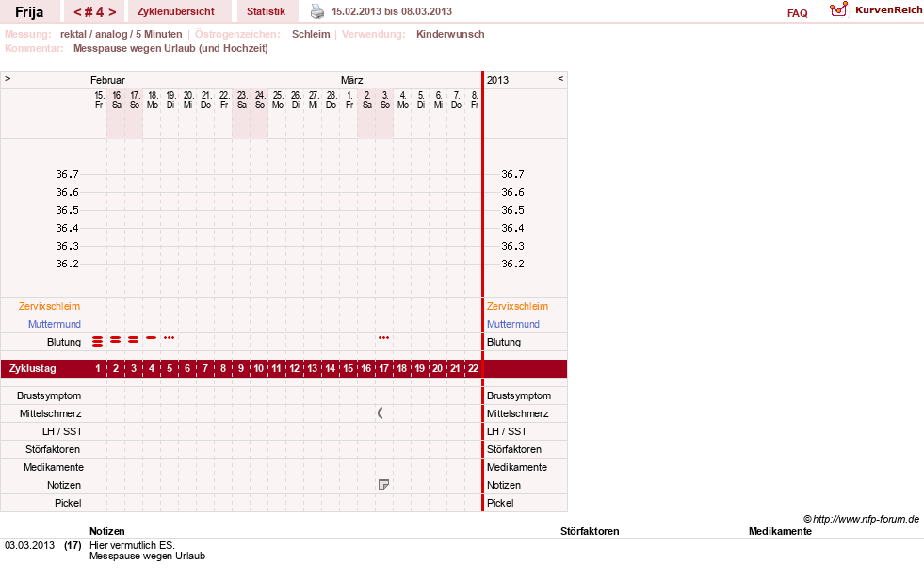Click bottom Notizen column heading
Image resolution: width=924 pixels, height=581 pixels.
pos(106,531)
